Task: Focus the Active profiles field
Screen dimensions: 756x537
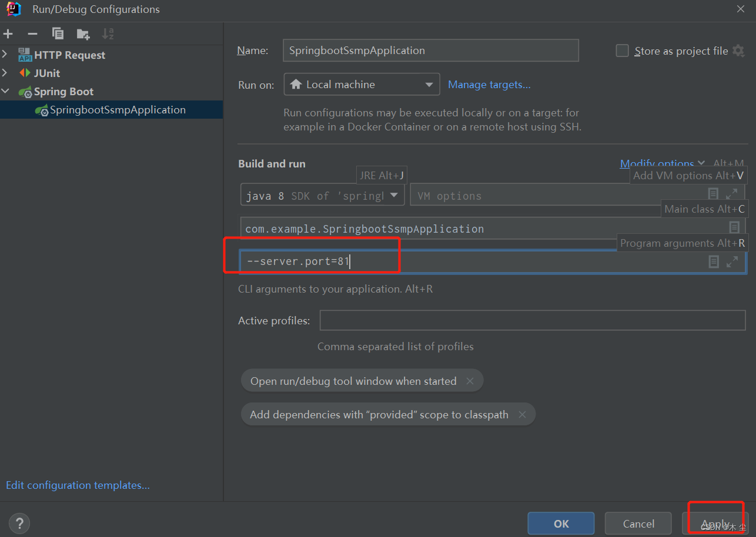Action: pos(532,321)
